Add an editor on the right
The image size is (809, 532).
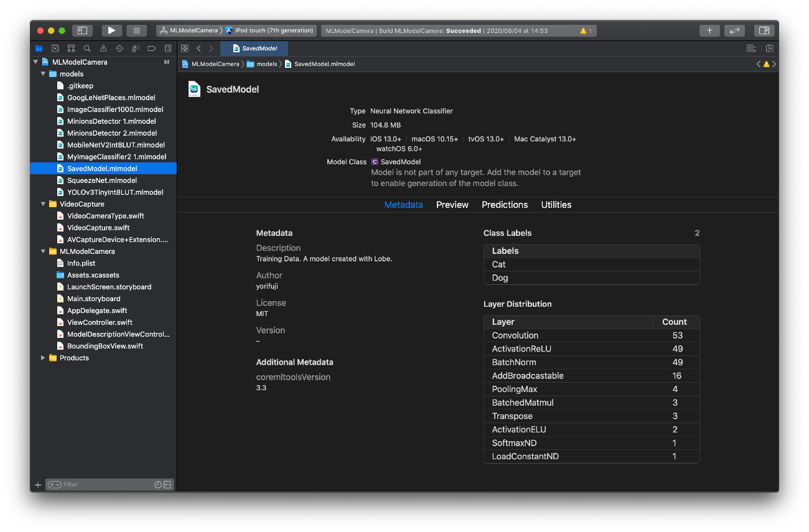(770, 49)
